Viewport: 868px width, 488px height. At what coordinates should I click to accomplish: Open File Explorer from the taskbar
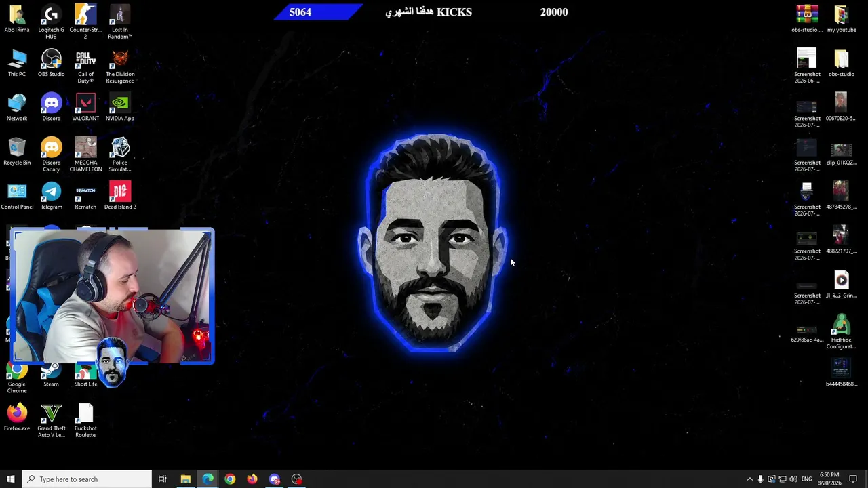[x=185, y=479]
